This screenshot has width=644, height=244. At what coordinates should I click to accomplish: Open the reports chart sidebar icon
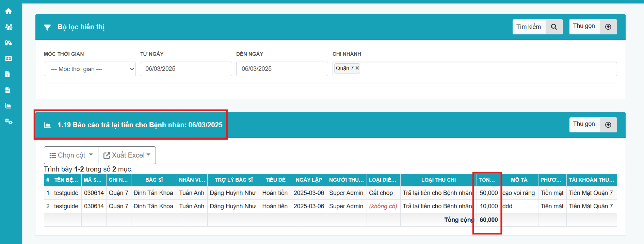(8, 106)
